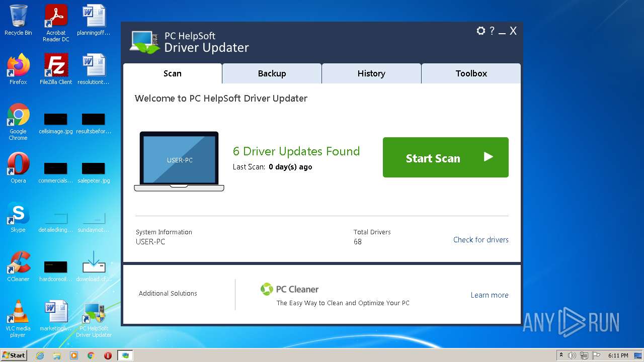Open media player taskbar icon

coord(74,355)
